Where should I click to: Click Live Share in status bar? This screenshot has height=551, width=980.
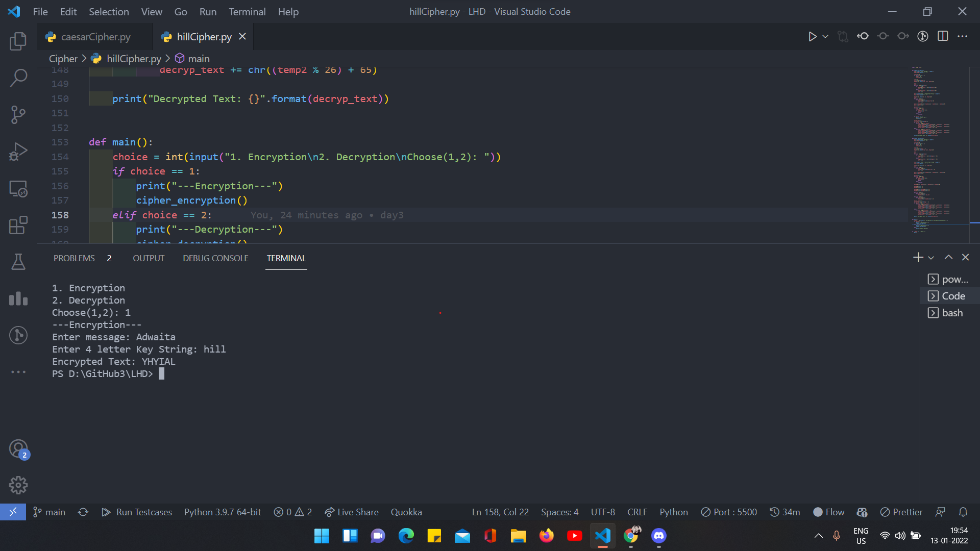[352, 512]
